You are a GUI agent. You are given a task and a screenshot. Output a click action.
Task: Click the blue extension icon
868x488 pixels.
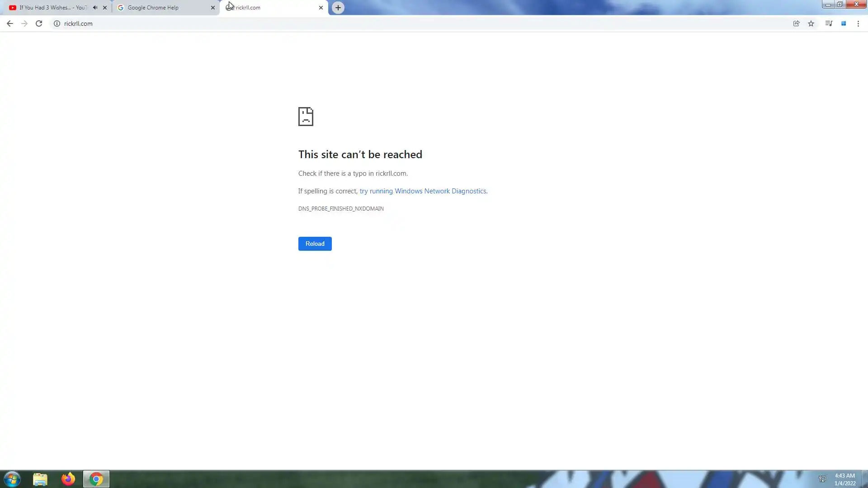[x=844, y=23]
